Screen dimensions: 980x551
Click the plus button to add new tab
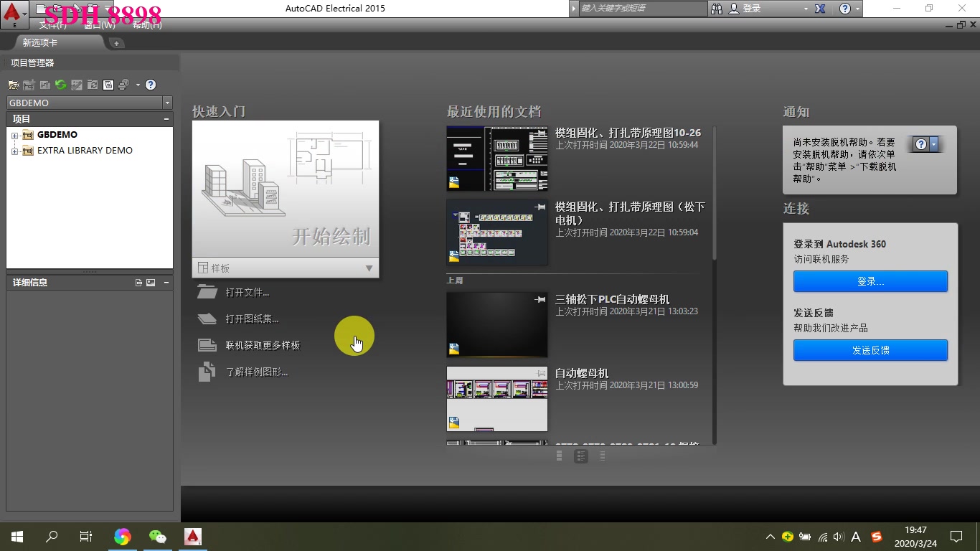(x=116, y=44)
